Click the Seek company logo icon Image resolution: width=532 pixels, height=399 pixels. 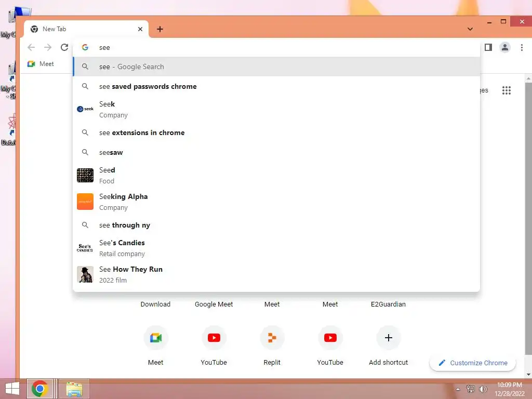[85, 109]
